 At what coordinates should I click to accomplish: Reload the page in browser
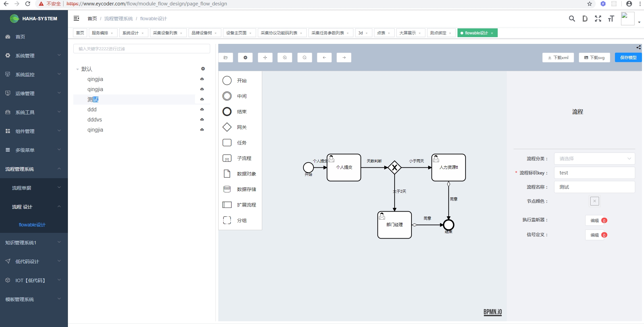28,4
